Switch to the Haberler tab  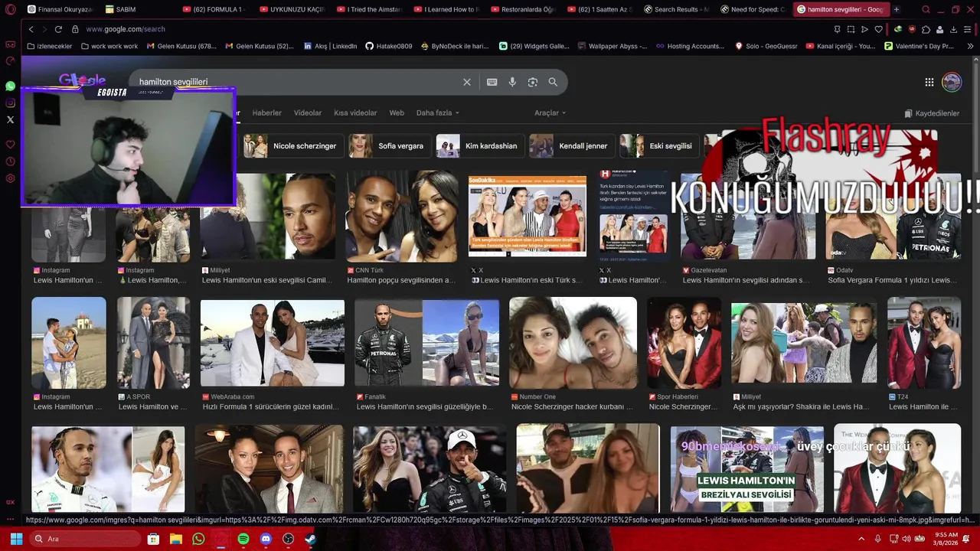pyautogui.click(x=267, y=112)
